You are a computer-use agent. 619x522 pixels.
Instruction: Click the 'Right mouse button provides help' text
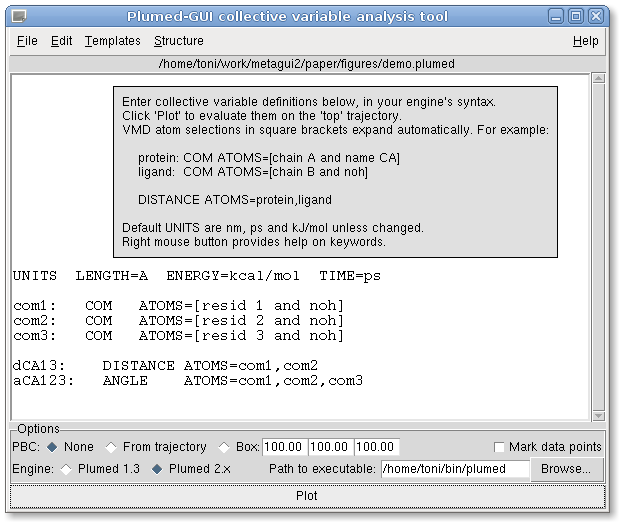pos(254,242)
